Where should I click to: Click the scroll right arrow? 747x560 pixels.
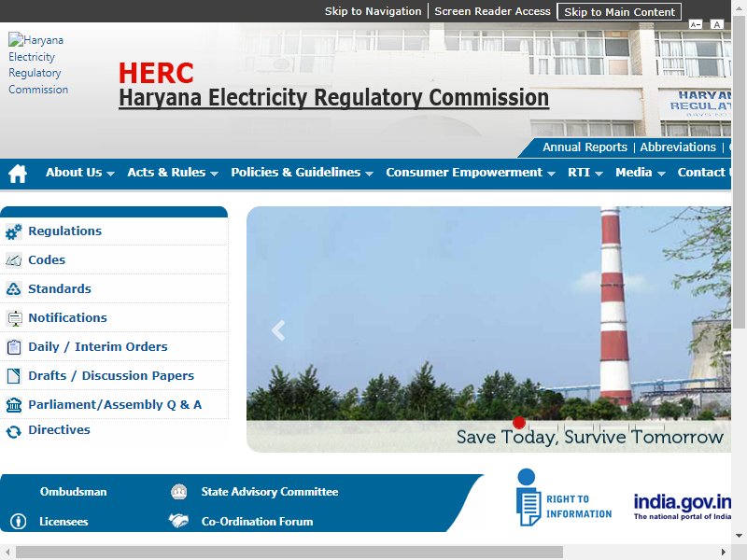(x=724, y=553)
